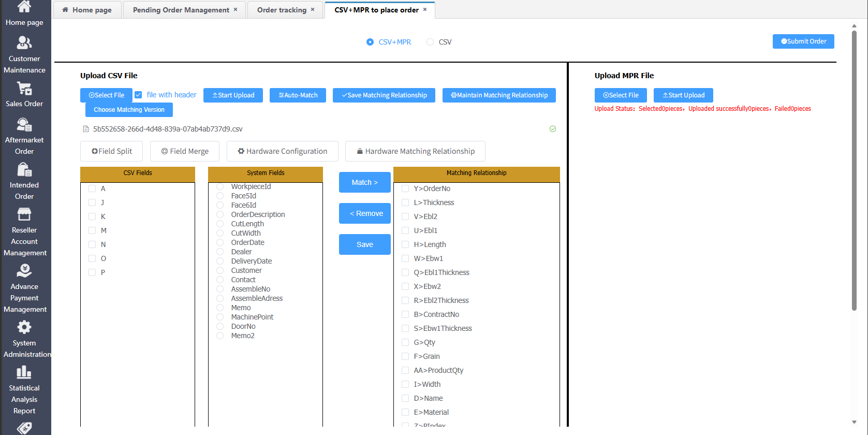Open Advance Payment Management icon

[24, 271]
